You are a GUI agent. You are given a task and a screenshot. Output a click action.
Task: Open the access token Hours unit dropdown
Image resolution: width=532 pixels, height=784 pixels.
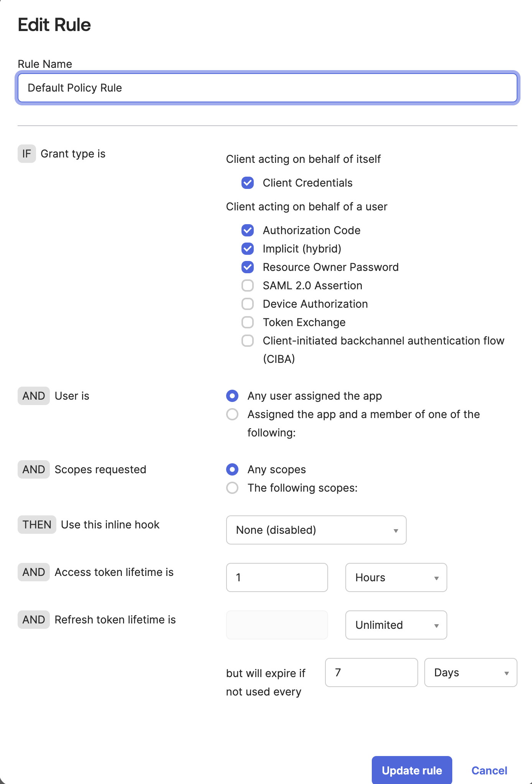(396, 577)
